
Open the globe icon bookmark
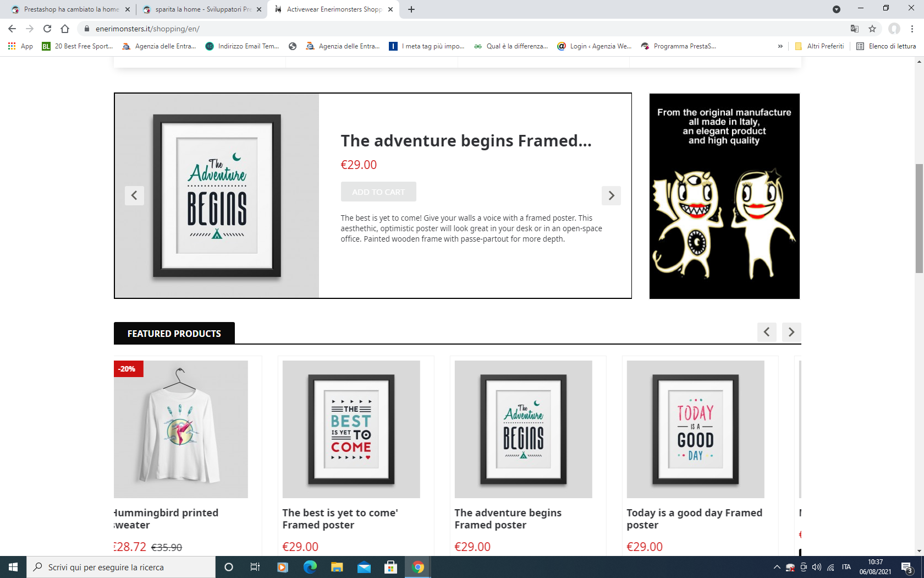tap(293, 46)
